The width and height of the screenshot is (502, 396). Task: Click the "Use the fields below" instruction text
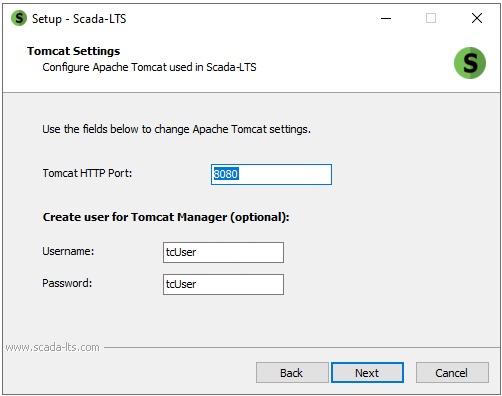(176, 129)
